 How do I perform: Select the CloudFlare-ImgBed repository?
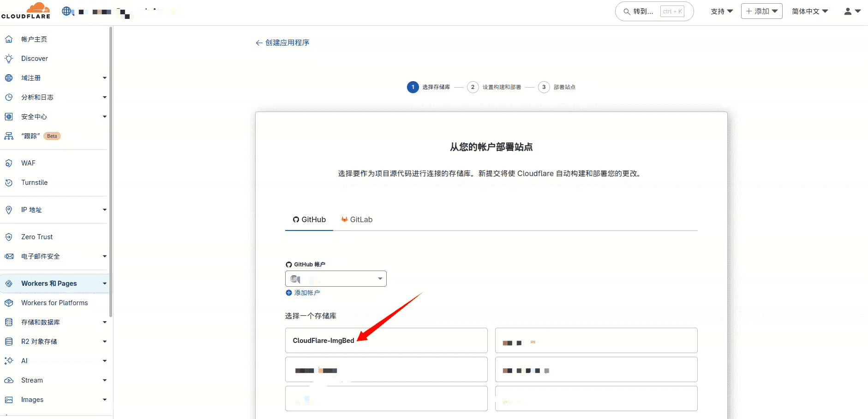click(386, 341)
